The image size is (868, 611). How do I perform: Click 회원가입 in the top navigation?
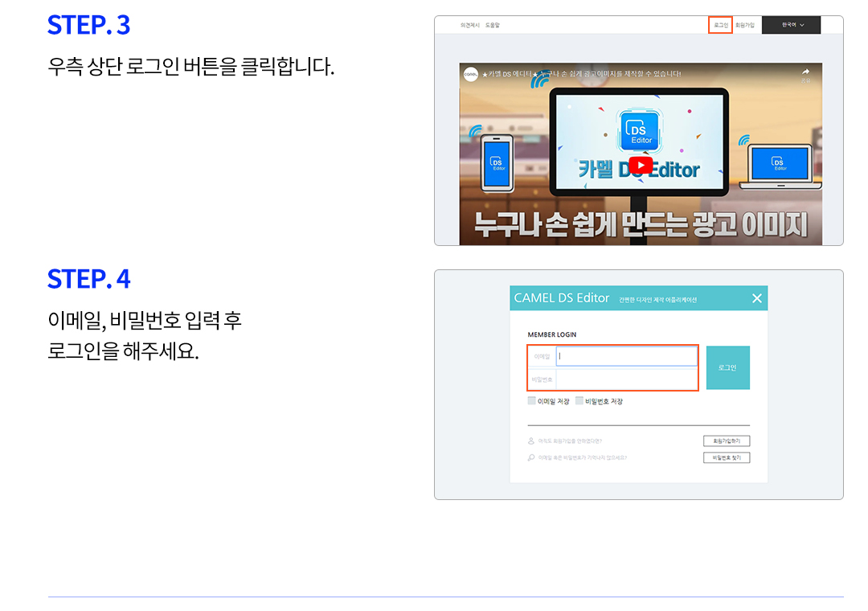point(744,25)
